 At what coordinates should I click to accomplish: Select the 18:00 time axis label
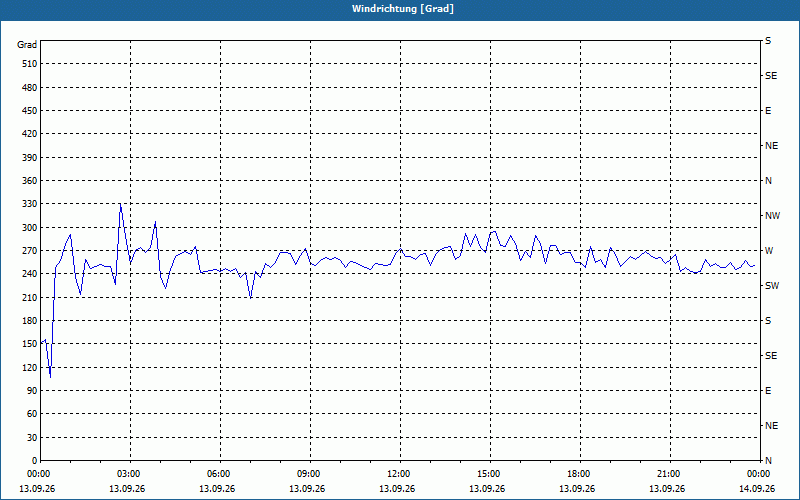(580, 474)
